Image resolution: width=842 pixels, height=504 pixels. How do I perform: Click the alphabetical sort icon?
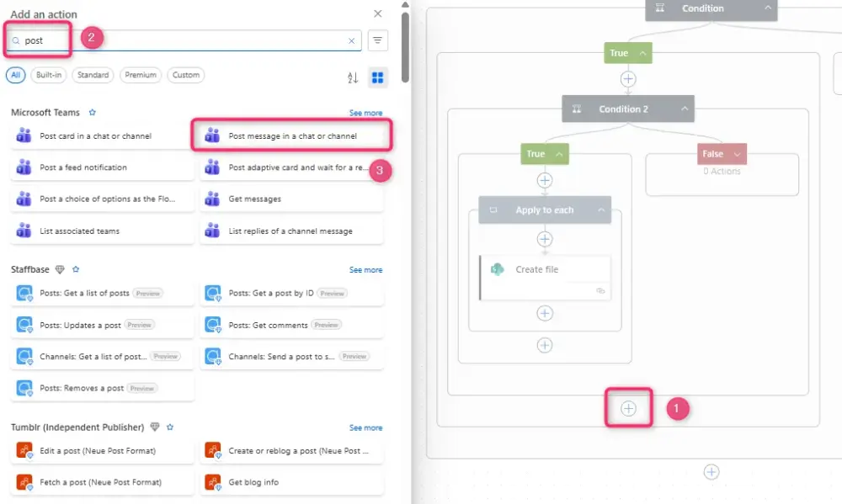[353, 77]
